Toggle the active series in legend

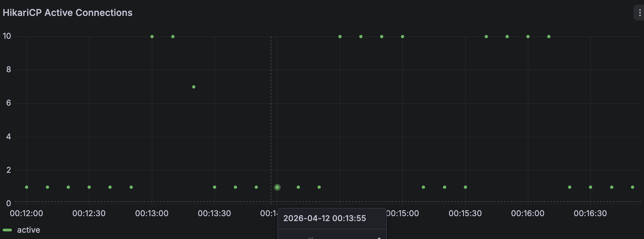point(29,230)
